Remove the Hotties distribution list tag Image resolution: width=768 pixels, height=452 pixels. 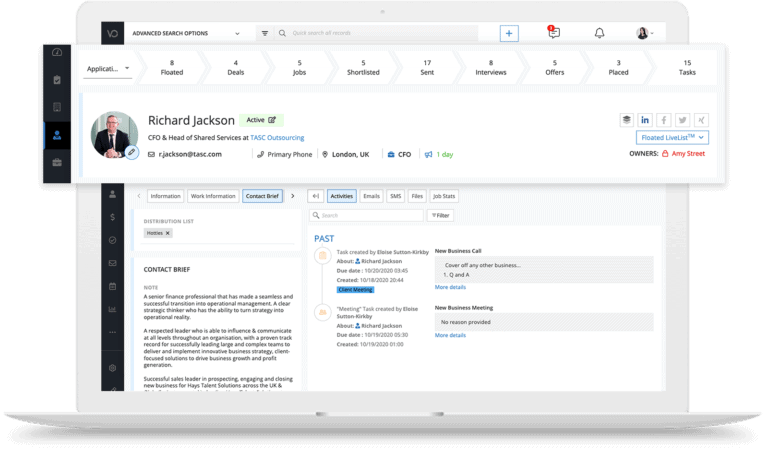[x=168, y=233]
